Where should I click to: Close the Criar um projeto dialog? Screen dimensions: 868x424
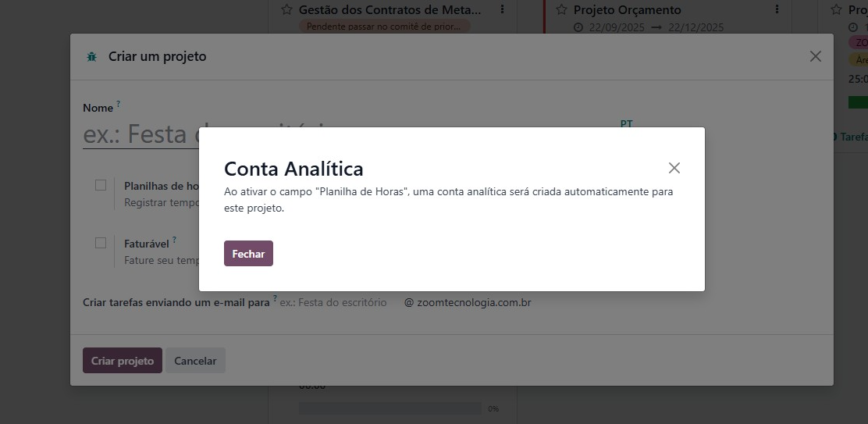815,56
